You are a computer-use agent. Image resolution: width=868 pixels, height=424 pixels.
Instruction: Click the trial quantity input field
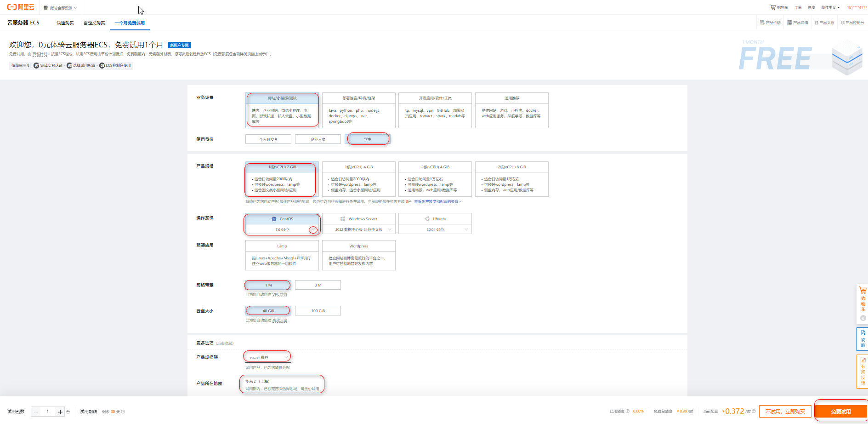tap(48, 412)
